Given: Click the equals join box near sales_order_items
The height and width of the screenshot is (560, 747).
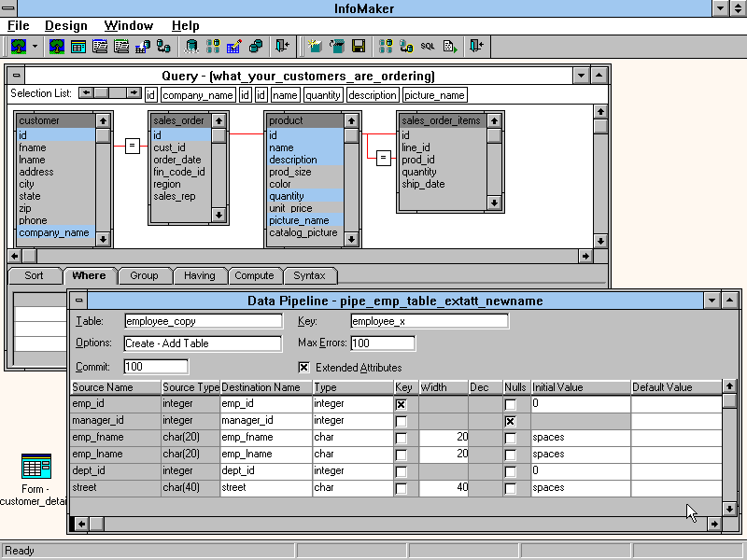Looking at the screenshot, I should coord(384,158).
